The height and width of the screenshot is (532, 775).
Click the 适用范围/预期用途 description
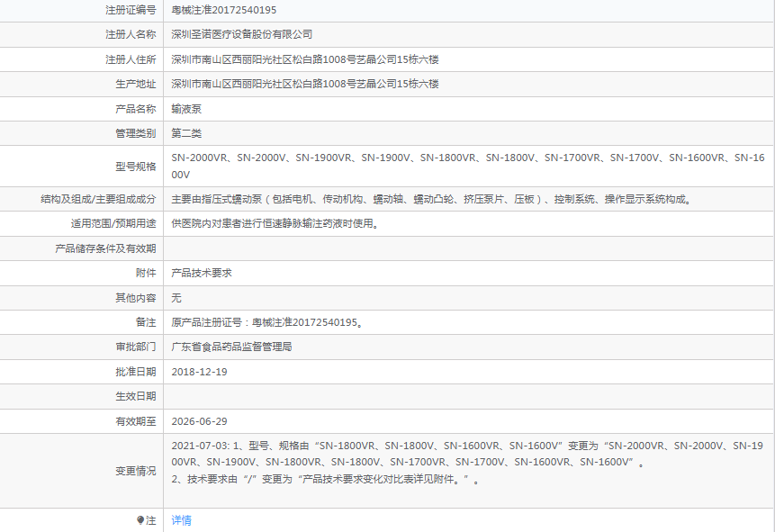275,223
